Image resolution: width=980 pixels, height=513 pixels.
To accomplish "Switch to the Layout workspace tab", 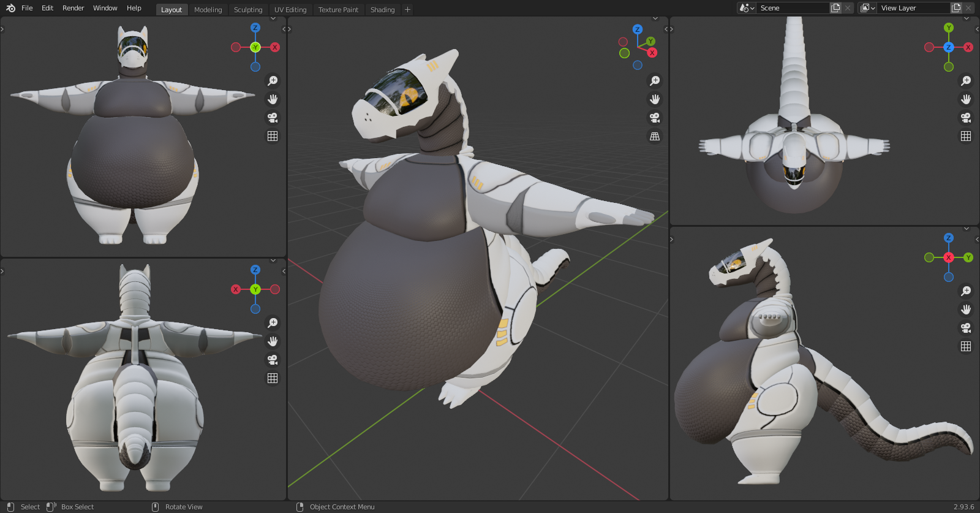I will point(171,10).
